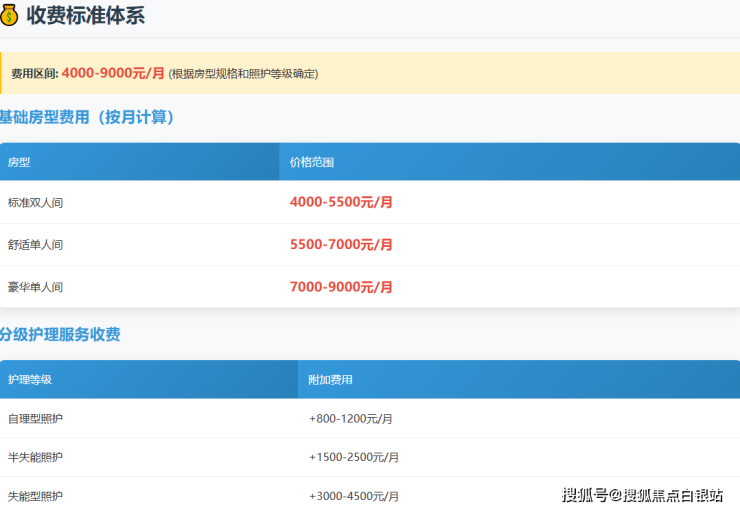The height and width of the screenshot is (511, 740).
Task: Click the money bag icon beside 收费标准体系
Action: (x=10, y=15)
